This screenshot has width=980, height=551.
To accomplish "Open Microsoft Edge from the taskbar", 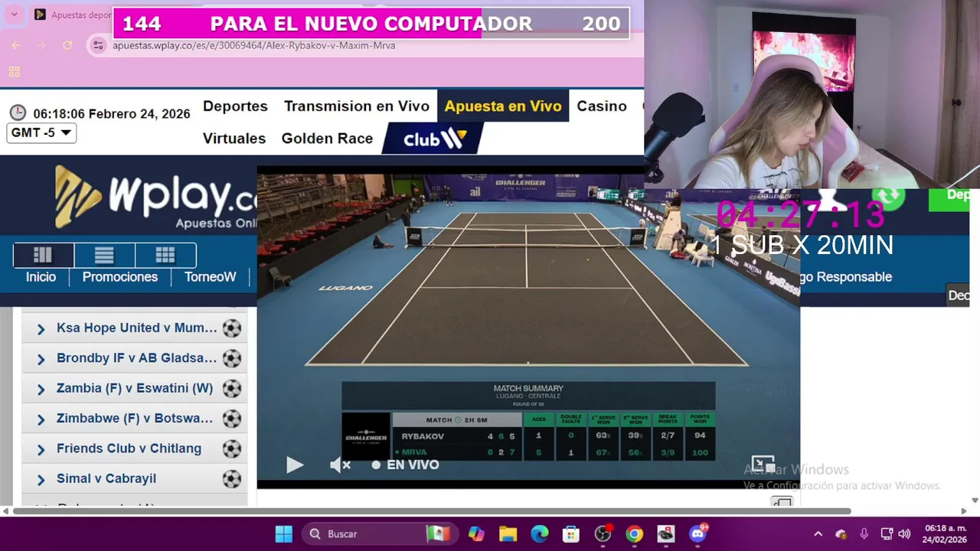I will coord(540,533).
